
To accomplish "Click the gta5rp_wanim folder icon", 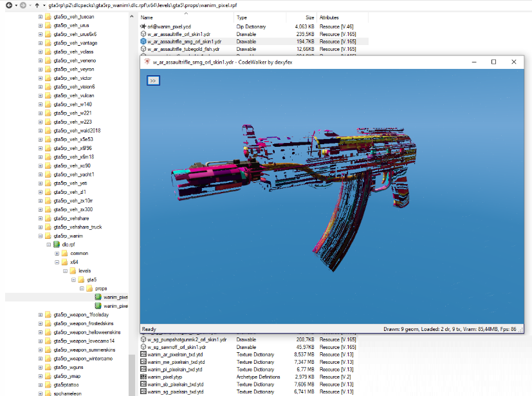I will pos(48,236).
